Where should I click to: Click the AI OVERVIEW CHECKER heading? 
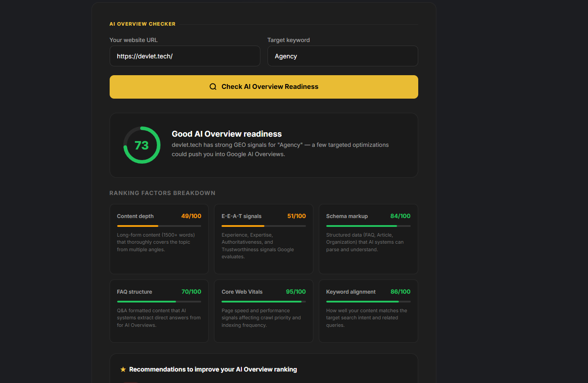pos(142,24)
